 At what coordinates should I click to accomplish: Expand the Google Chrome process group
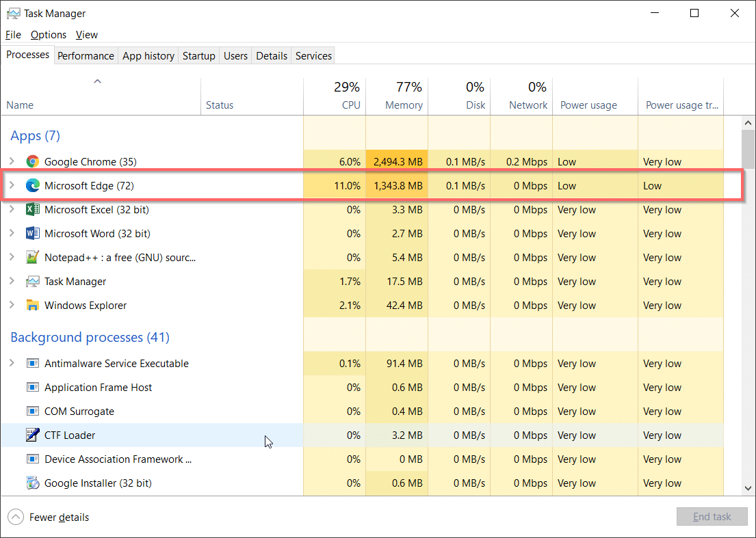pyautogui.click(x=12, y=162)
